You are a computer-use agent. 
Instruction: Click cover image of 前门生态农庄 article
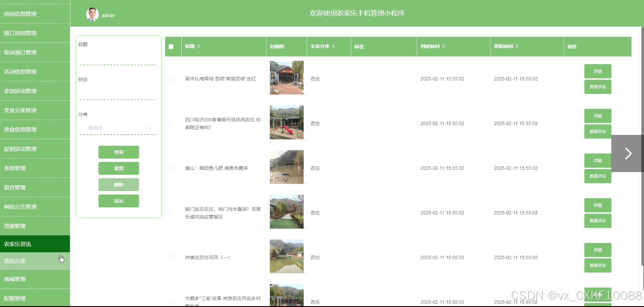point(287,211)
